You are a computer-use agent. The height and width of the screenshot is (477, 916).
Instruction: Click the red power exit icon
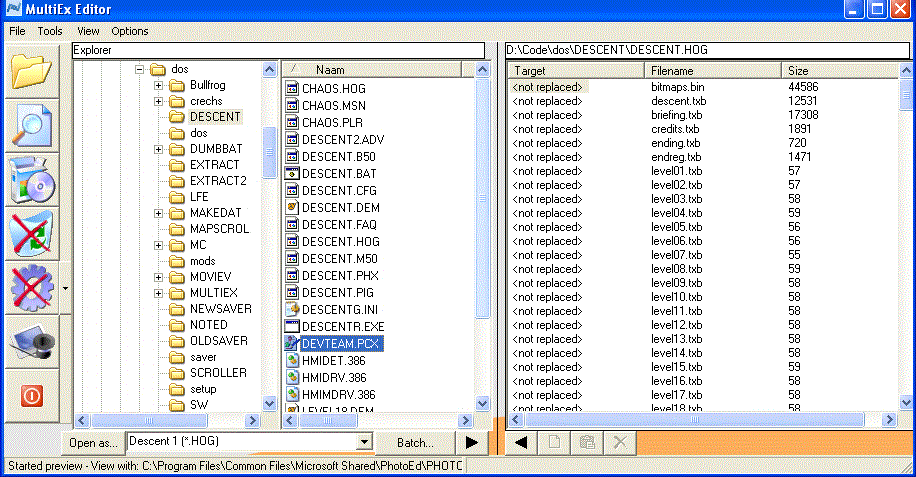point(32,396)
